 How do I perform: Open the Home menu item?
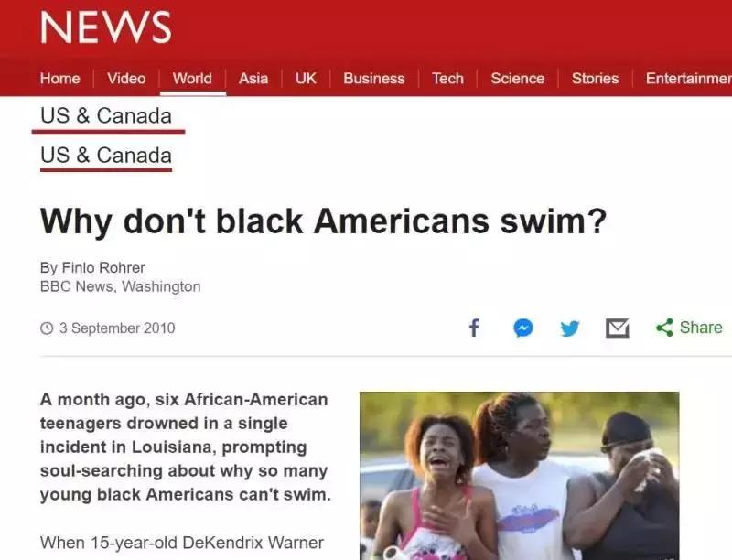pyautogui.click(x=60, y=78)
